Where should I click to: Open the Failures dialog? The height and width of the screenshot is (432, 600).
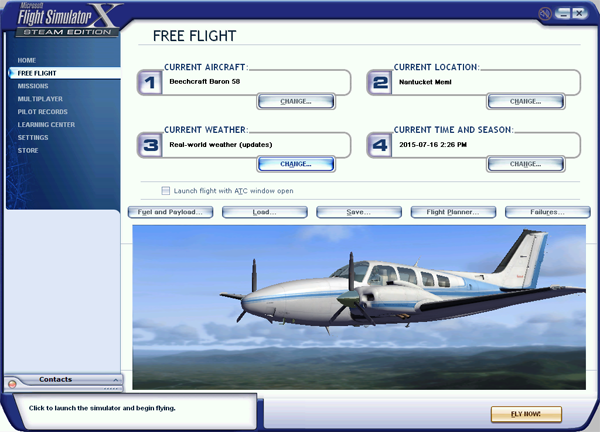pyautogui.click(x=548, y=212)
